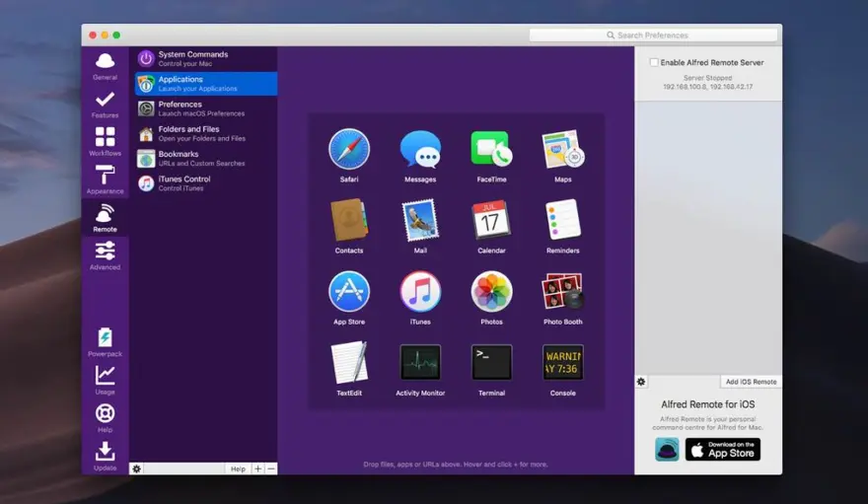
Task: Open the Advanced settings tab
Action: point(105,255)
